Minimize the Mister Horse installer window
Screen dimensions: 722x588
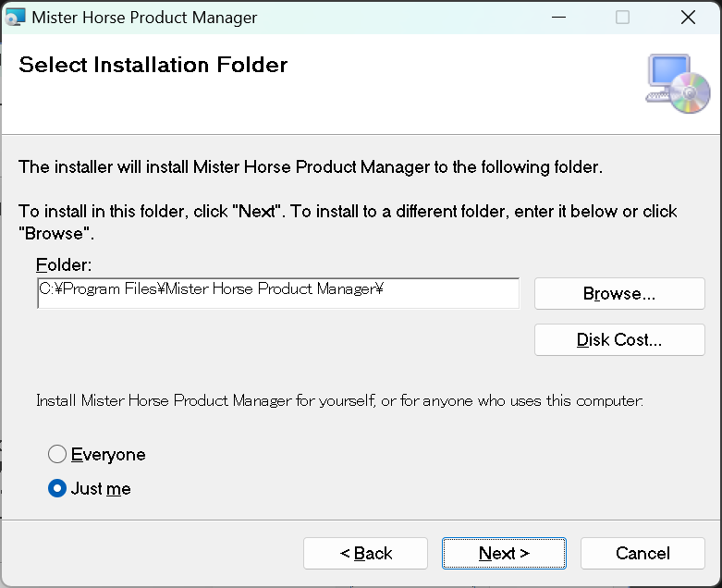click(558, 18)
